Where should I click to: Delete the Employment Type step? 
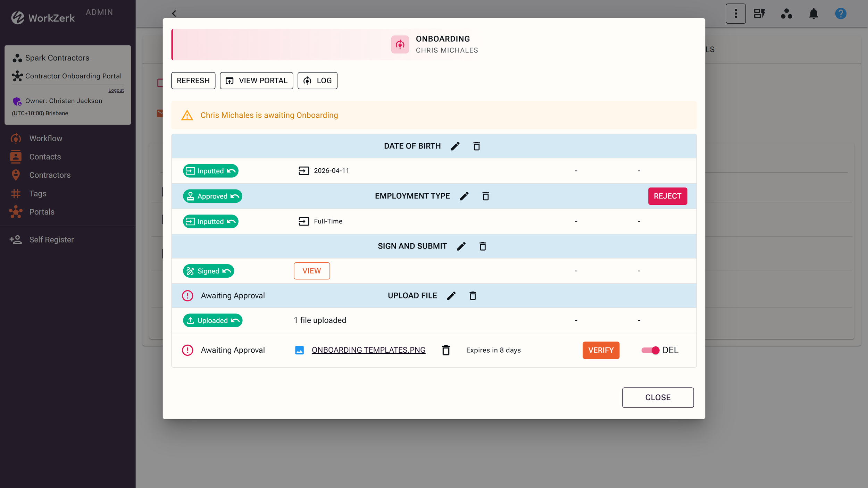(486, 196)
